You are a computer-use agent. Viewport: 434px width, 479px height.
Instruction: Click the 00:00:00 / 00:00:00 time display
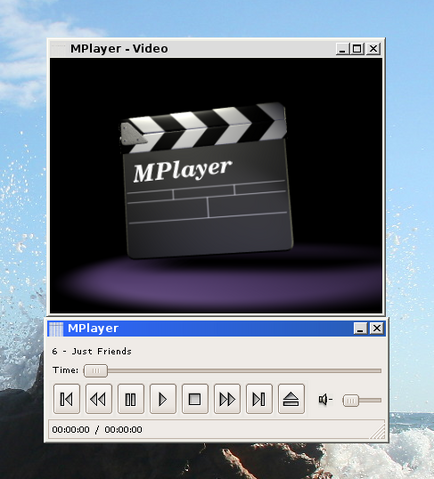(97, 430)
